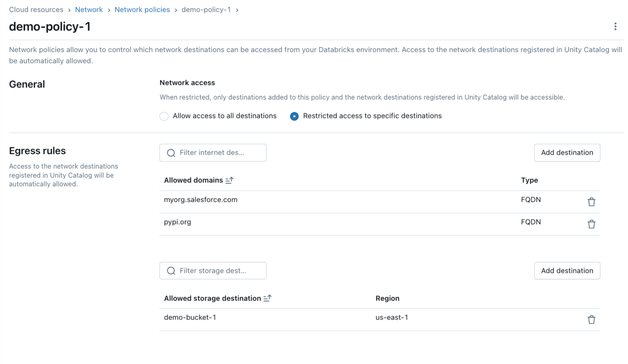Add destination to allowed storage

567,271
